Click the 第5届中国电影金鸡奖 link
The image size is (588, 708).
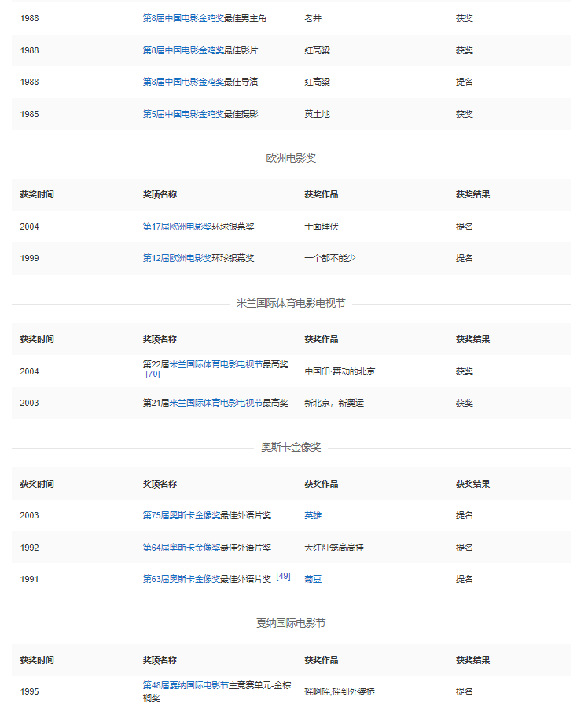183,114
